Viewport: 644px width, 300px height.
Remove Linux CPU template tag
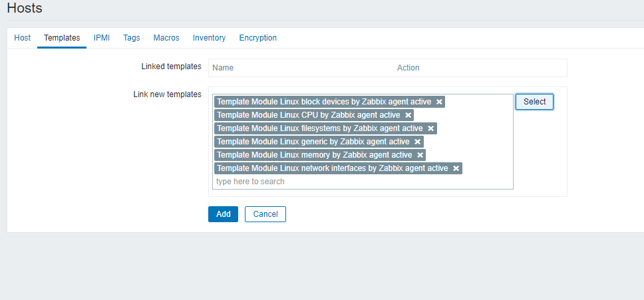(408, 115)
